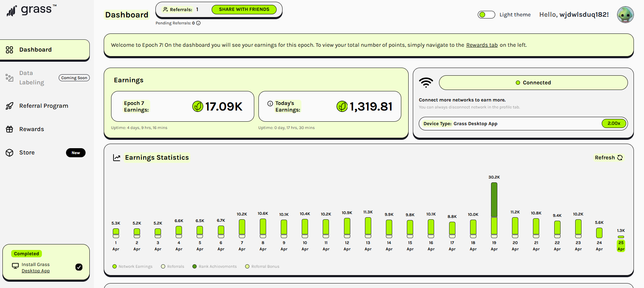Click Uptime 4 days, 9 hrs text
This screenshot has width=644, height=288.
[x=139, y=128]
